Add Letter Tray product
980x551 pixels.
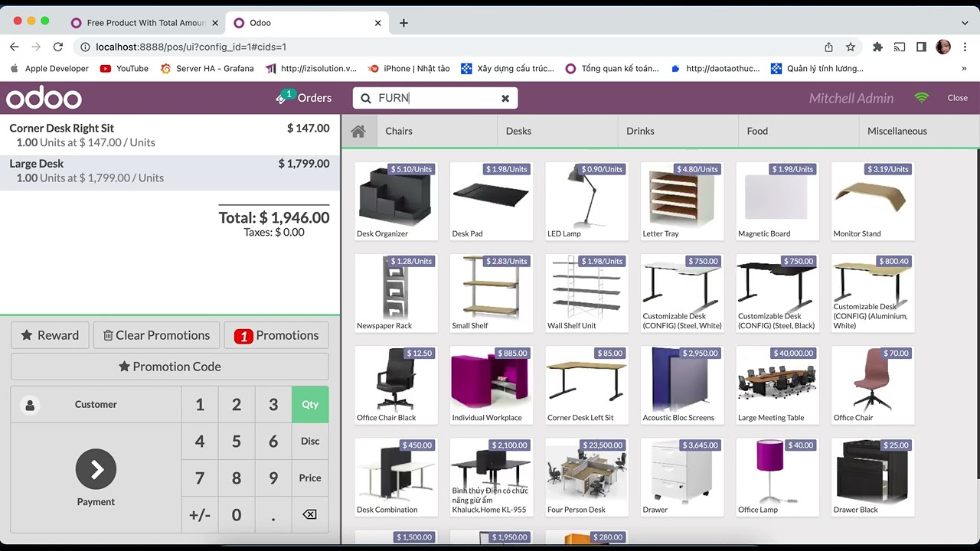pos(682,201)
